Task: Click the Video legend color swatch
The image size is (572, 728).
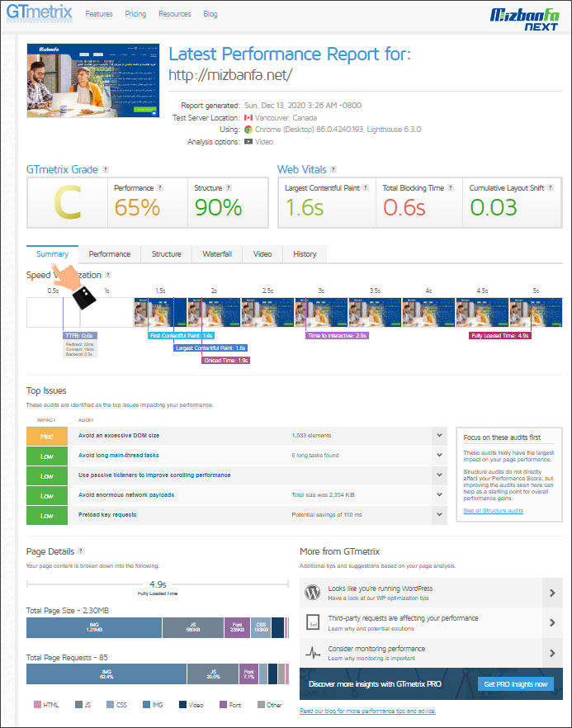Action: point(183,705)
